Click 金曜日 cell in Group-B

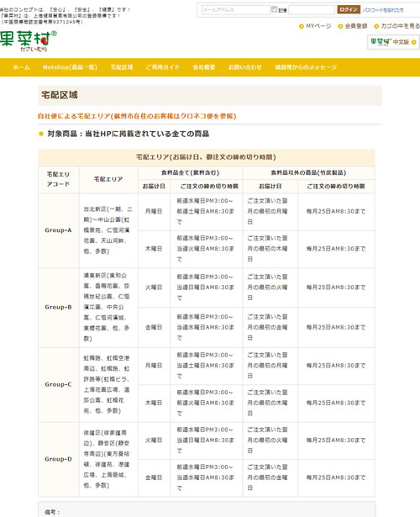click(154, 327)
